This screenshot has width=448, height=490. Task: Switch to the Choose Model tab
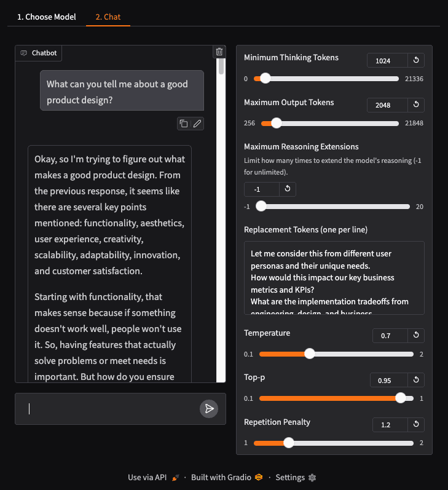47,17
